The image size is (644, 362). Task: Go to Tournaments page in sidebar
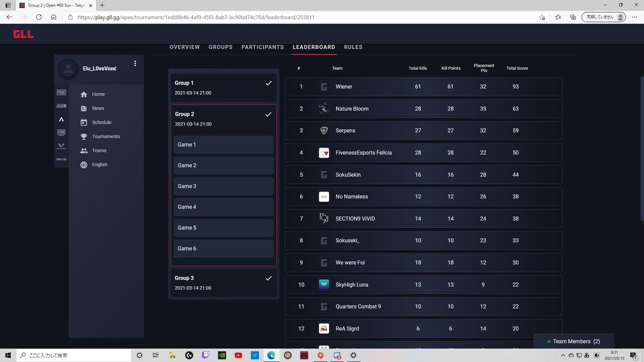(x=106, y=137)
